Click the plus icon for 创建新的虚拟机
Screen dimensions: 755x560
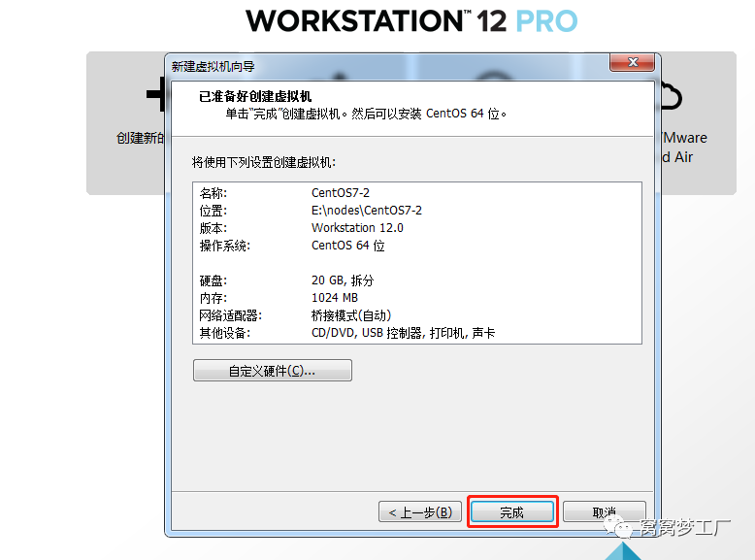(x=156, y=94)
